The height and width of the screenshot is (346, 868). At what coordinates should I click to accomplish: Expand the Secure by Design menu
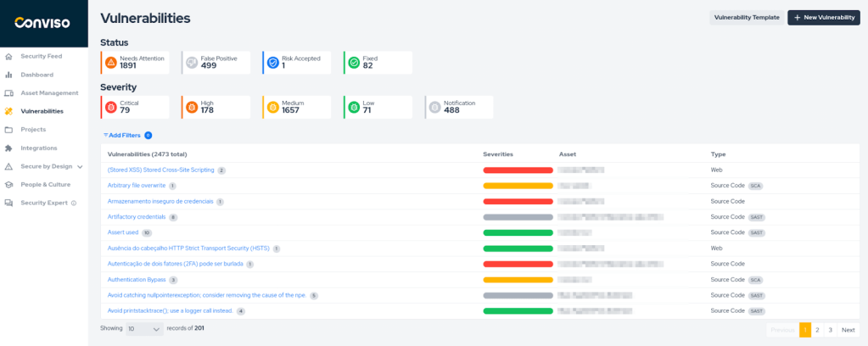coord(80,166)
